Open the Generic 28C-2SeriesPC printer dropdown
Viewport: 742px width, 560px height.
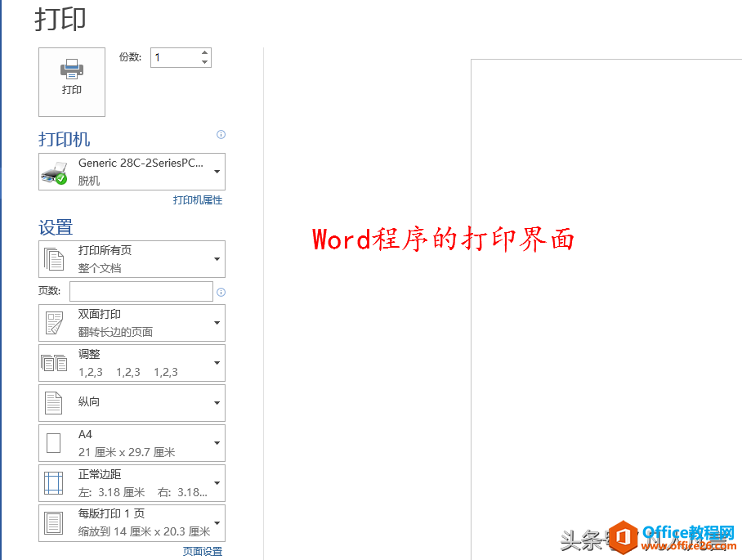coord(132,172)
